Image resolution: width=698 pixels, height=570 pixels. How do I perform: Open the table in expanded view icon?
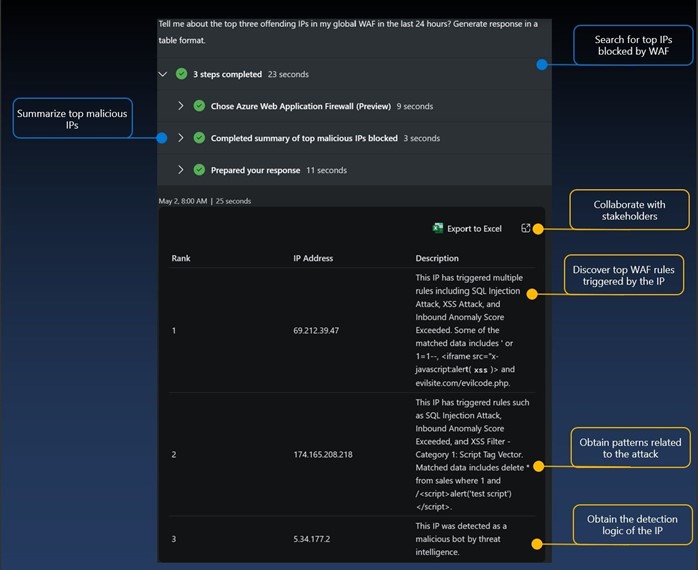(526, 228)
